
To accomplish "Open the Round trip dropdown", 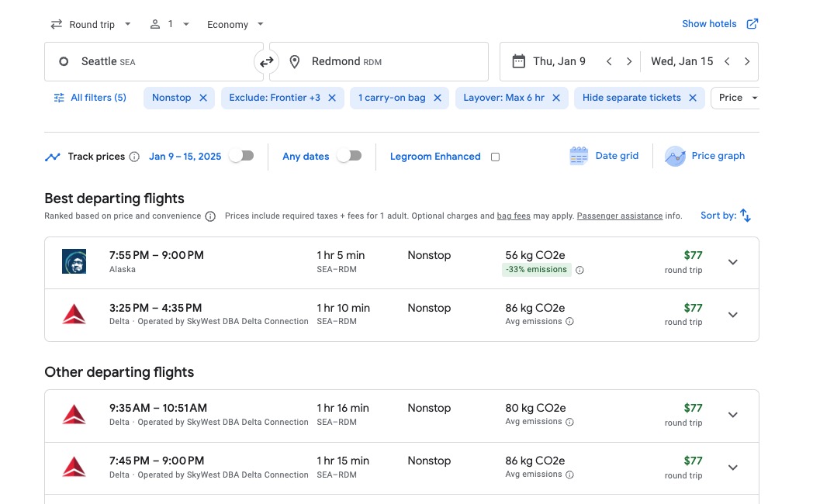I will click(x=90, y=24).
